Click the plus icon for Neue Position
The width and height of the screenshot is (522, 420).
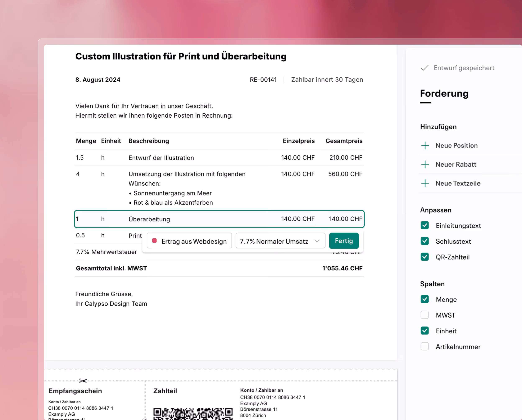click(425, 146)
